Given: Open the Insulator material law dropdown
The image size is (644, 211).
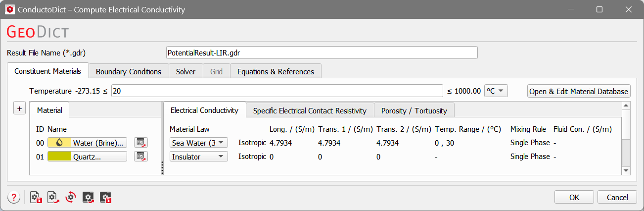Looking at the screenshot, I should point(199,157).
